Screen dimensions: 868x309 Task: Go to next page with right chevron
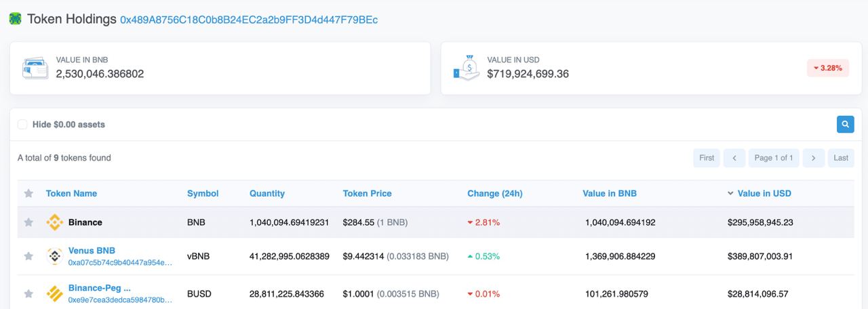point(813,158)
